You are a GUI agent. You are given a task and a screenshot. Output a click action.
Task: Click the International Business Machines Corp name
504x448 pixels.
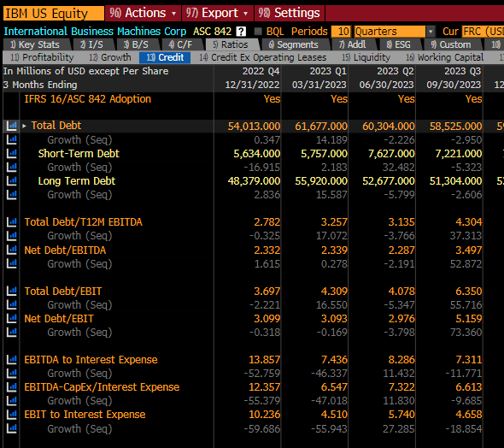[95, 32]
